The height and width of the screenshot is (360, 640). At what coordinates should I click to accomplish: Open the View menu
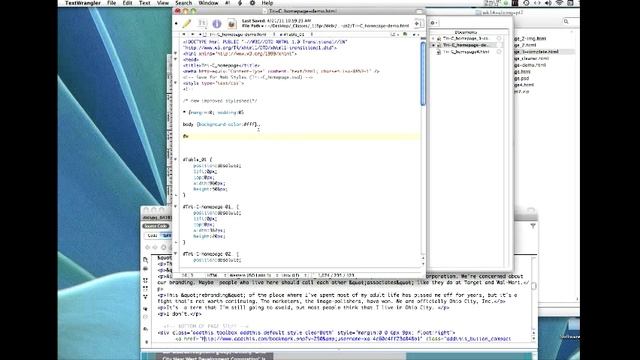(162, 3)
